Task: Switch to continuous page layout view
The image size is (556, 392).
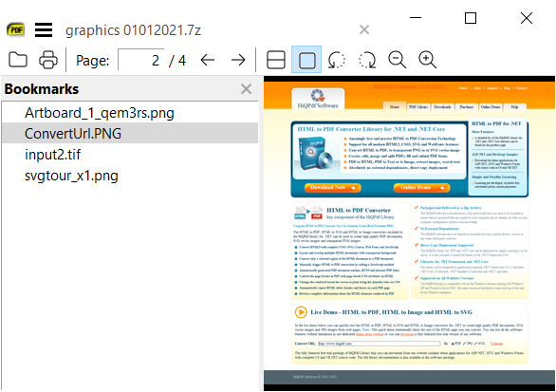Action: (276, 60)
